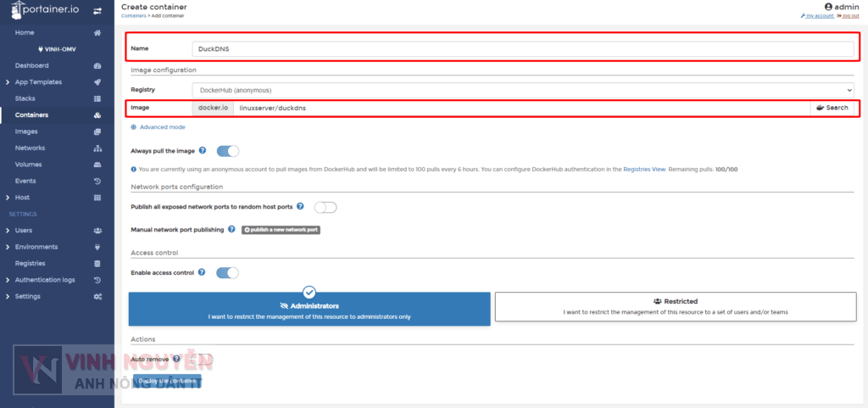Click the Search button for image
This screenshot has width=868, height=408.
click(x=832, y=108)
